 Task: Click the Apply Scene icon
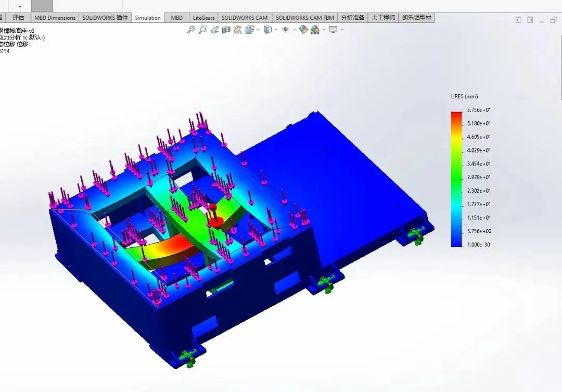315,30
